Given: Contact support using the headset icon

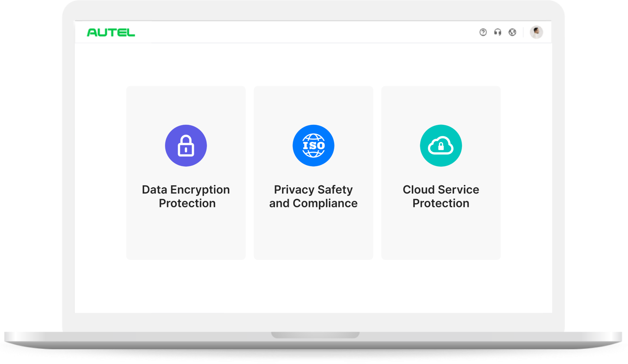Looking at the screenshot, I should click(498, 32).
